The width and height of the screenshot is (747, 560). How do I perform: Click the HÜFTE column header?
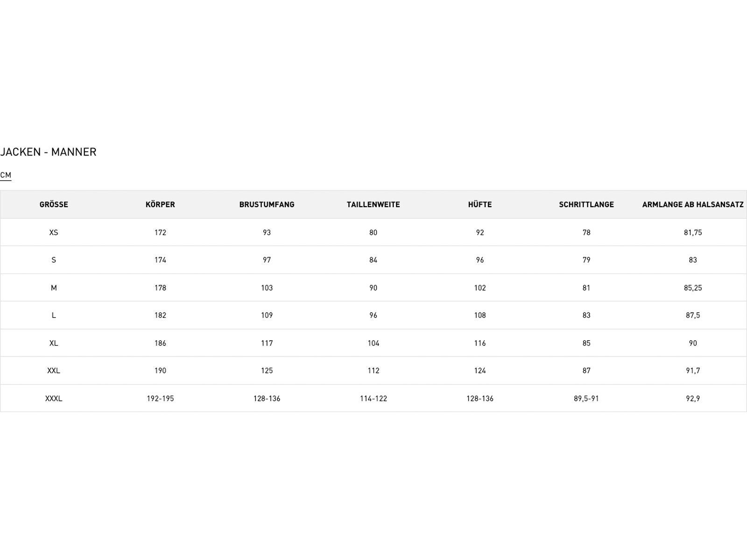point(479,204)
